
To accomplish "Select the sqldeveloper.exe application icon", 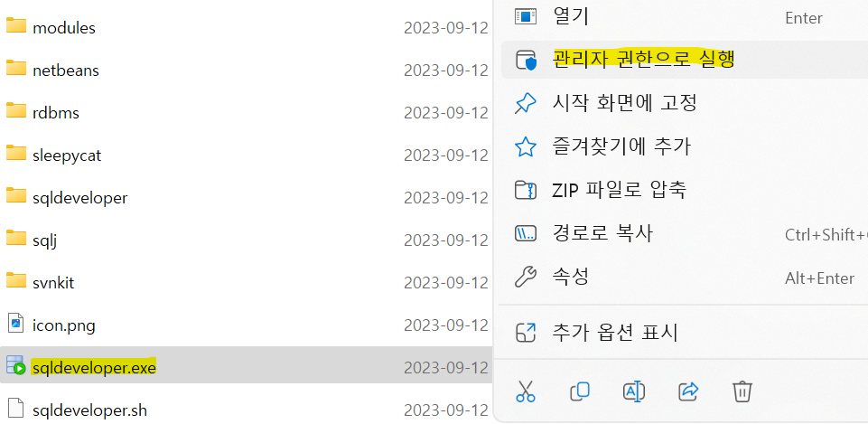I will 16,365.
